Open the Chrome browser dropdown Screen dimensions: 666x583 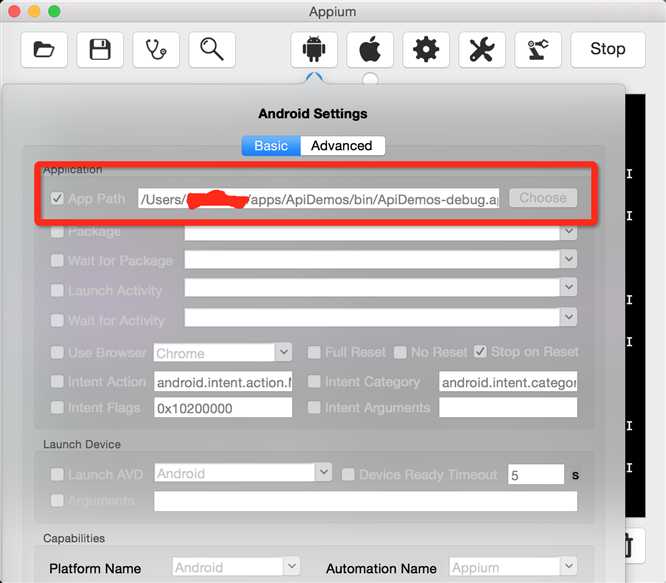(284, 352)
